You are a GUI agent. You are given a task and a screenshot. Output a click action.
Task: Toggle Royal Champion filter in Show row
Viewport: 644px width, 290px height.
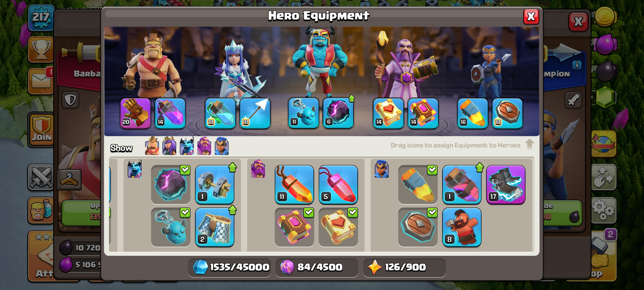222,146
